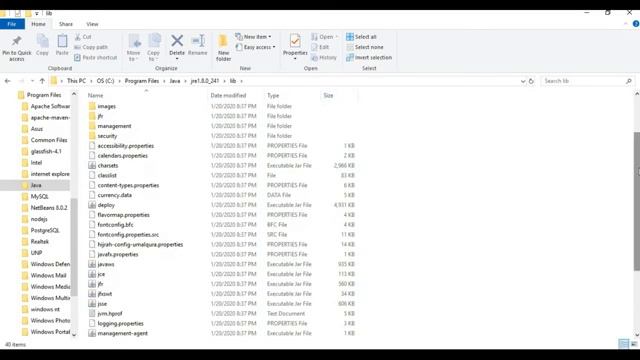Screen dimensions: 640x360
Task: Open the Properties ribbon icon
Action: pos(295,41)
